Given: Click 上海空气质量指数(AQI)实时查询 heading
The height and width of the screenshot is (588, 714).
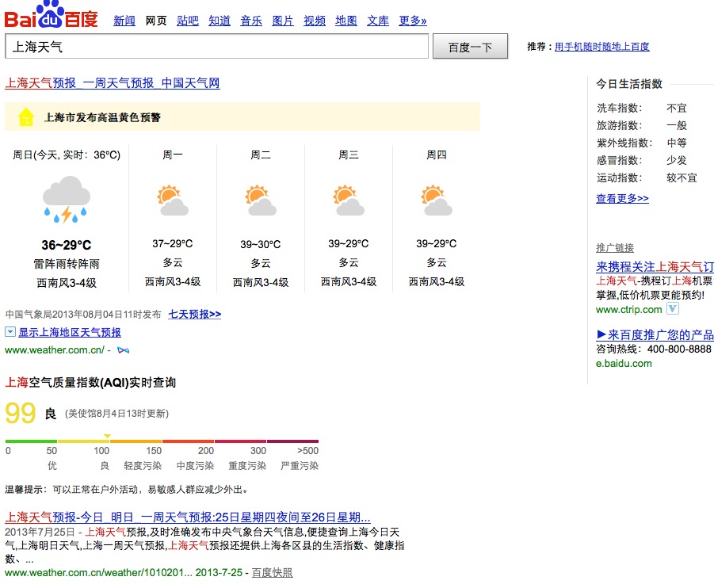Looking at the screenshot, I should point(90,382).
